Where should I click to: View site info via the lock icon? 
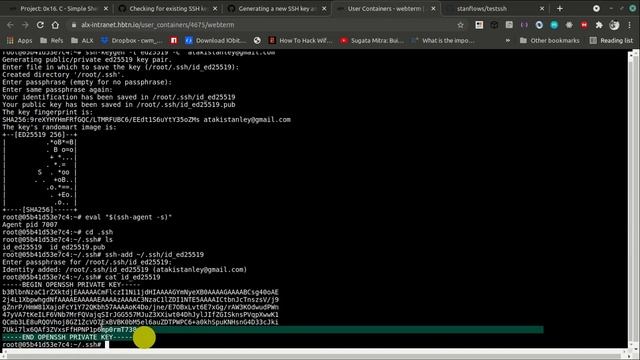[74, 25]
